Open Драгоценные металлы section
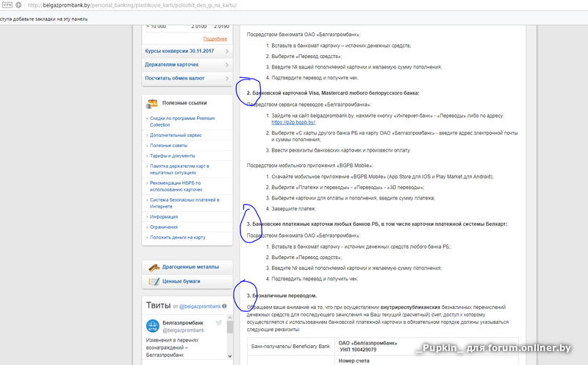The height and width of the screenshot is (365, 588). [x=190, y=267]
